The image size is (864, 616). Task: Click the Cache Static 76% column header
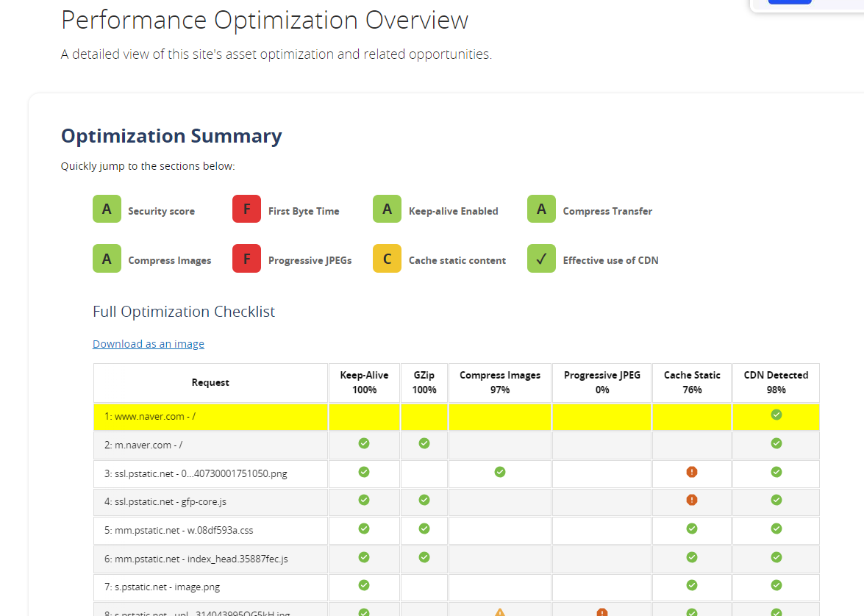tap(692, 383)
